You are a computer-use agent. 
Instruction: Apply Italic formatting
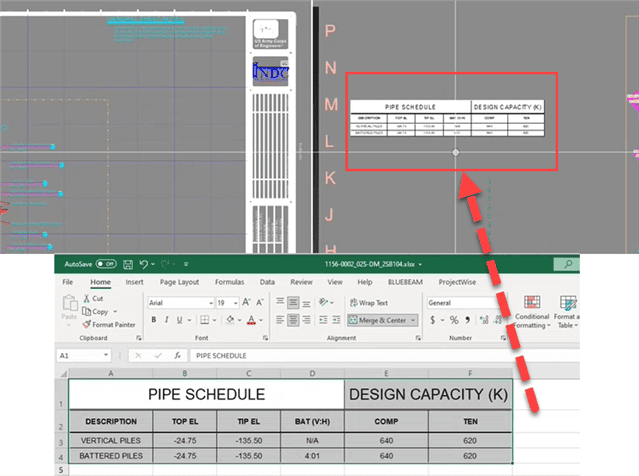pos(168,320)
